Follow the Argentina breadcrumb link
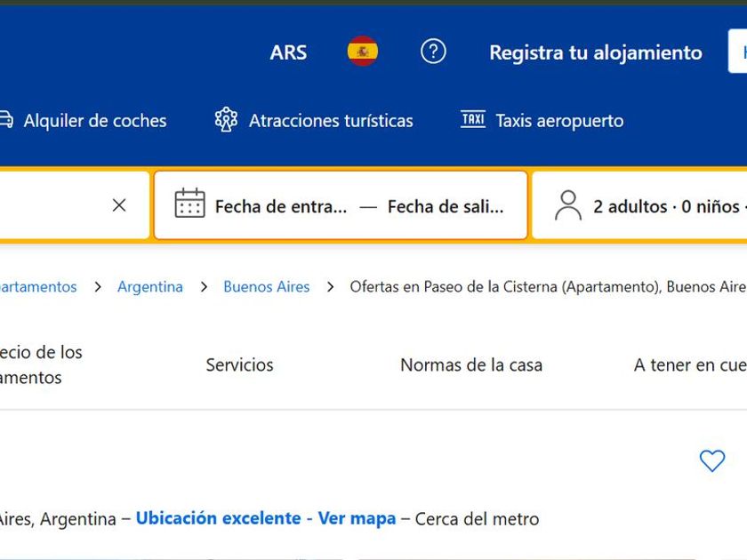 [150, 287]
